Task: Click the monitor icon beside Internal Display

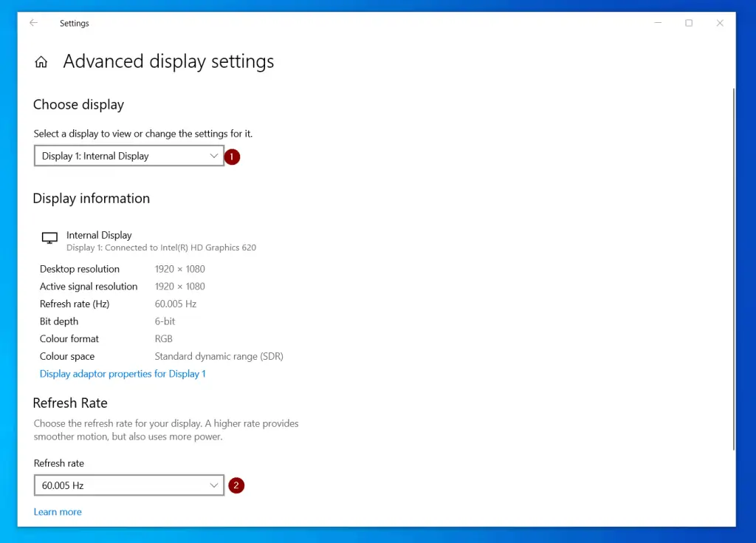Action: click(49, 238)
